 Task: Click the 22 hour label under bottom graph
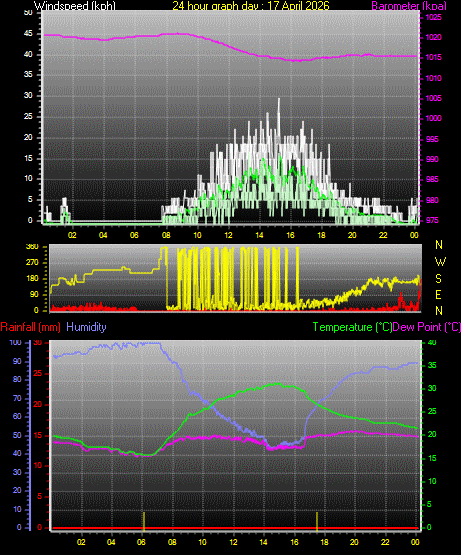pos(385,542)
